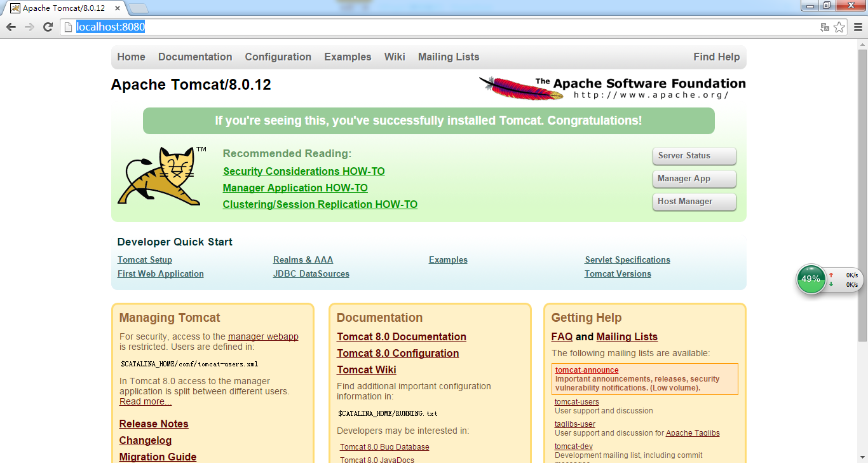
Task: Open Manager Application HOW-TO link
Action: coord(295,188)
